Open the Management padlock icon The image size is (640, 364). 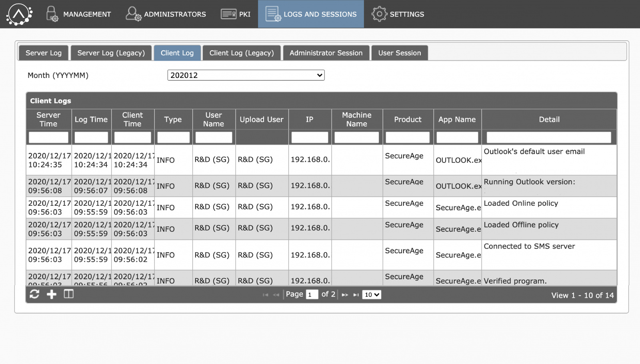52,14
